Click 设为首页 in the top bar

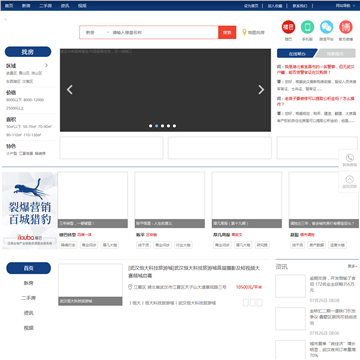pos(251,6)
